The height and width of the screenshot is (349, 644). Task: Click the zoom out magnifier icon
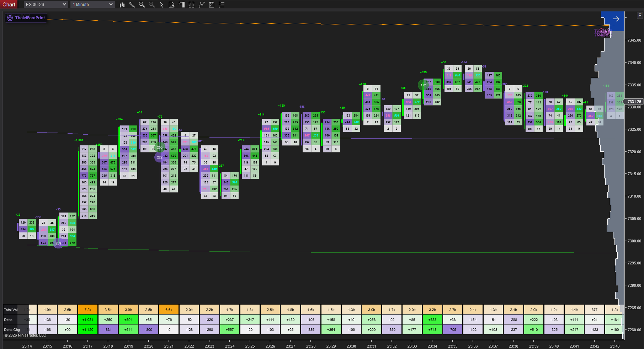(152, 5)
